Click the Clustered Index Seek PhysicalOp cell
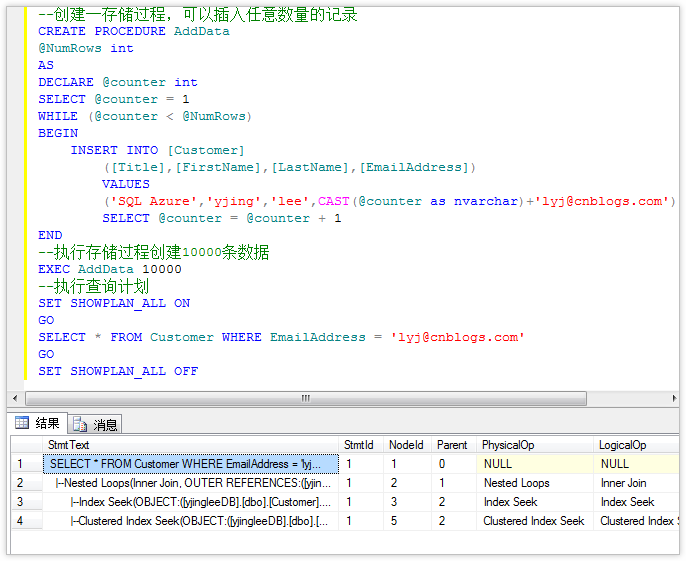The width and height of the screenshot is (686, 561). (x=534, y=521)
